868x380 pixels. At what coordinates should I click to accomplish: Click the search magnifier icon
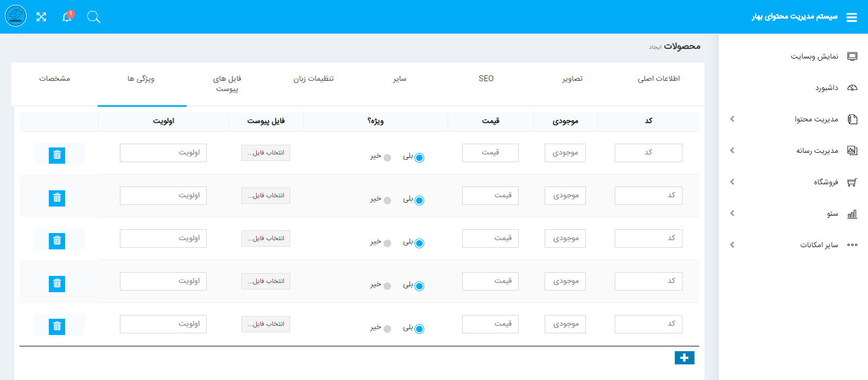94,17
